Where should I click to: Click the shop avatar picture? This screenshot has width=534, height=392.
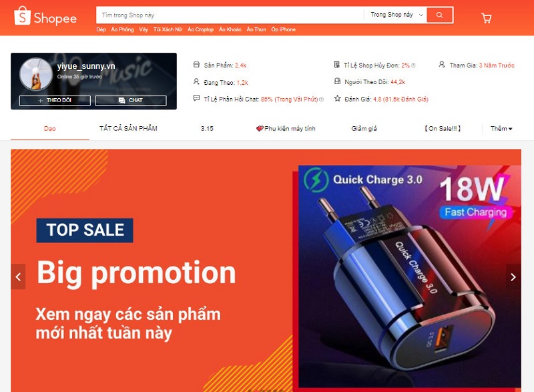36,74
